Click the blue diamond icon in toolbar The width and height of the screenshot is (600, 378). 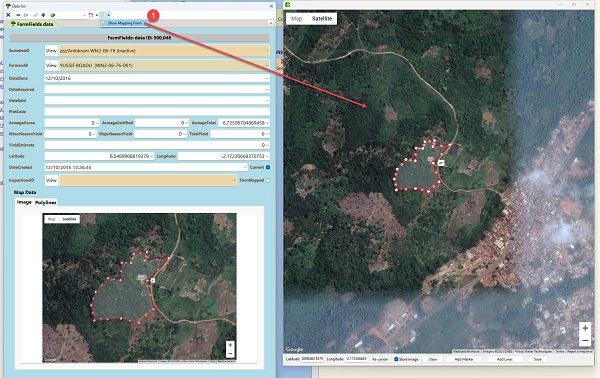pos(43,15)
